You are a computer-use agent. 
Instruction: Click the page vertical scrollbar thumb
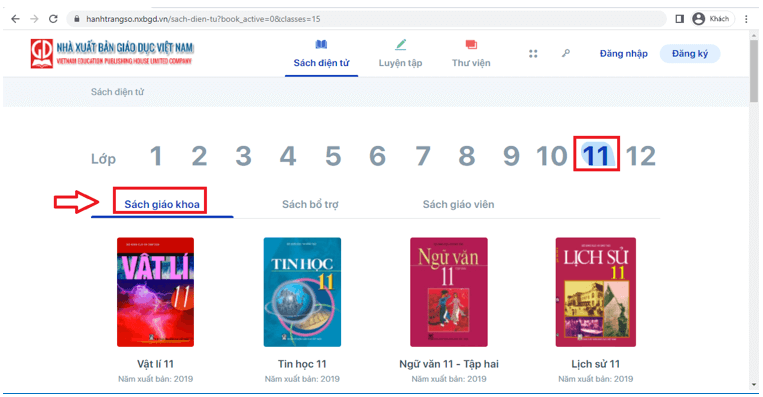754,71
